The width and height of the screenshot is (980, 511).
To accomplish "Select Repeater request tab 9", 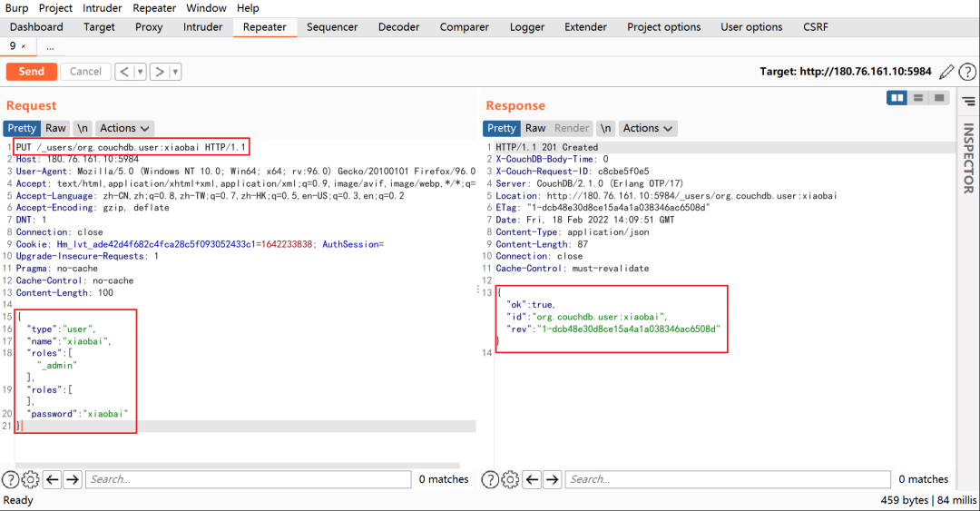I will (13, 46).
